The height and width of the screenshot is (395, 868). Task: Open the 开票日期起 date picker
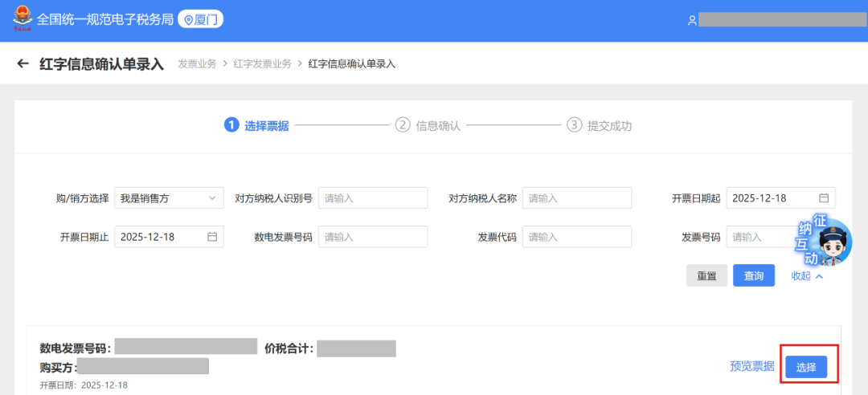pos(772,198)
